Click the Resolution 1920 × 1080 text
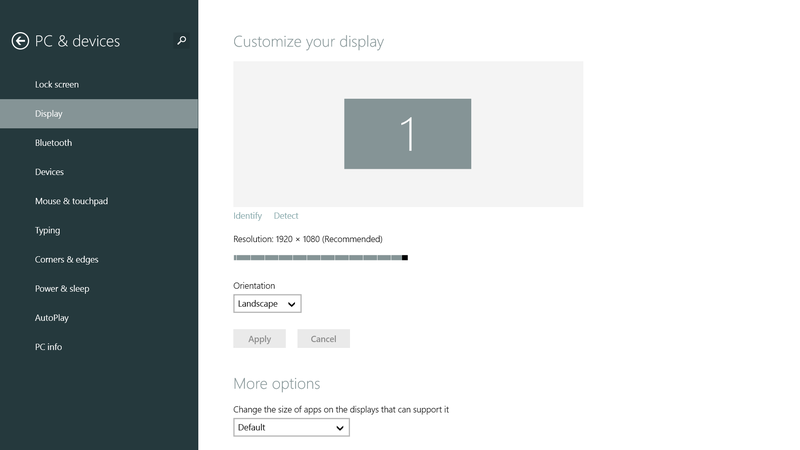800x450 pixels. click(308, 239)
